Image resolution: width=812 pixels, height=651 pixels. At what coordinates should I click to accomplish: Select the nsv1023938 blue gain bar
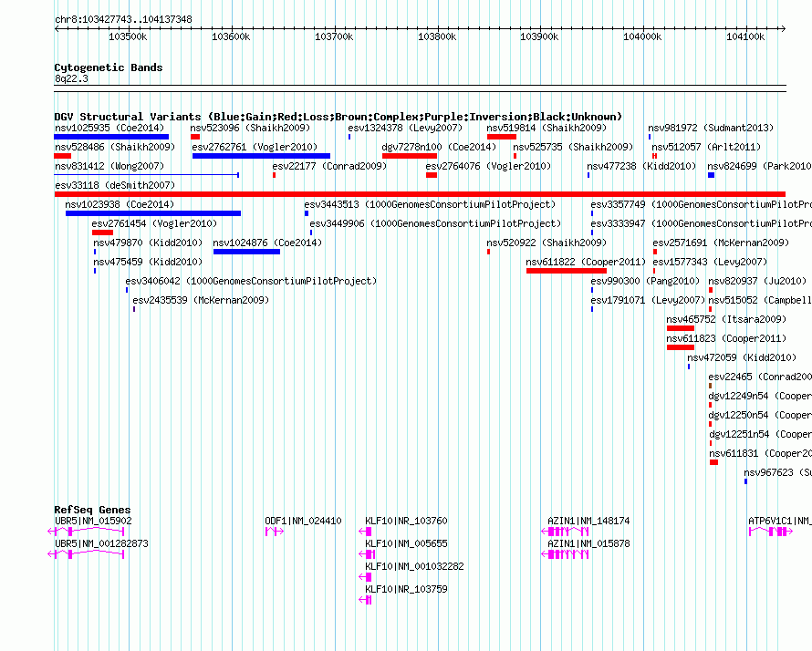(x=153, y=213)
